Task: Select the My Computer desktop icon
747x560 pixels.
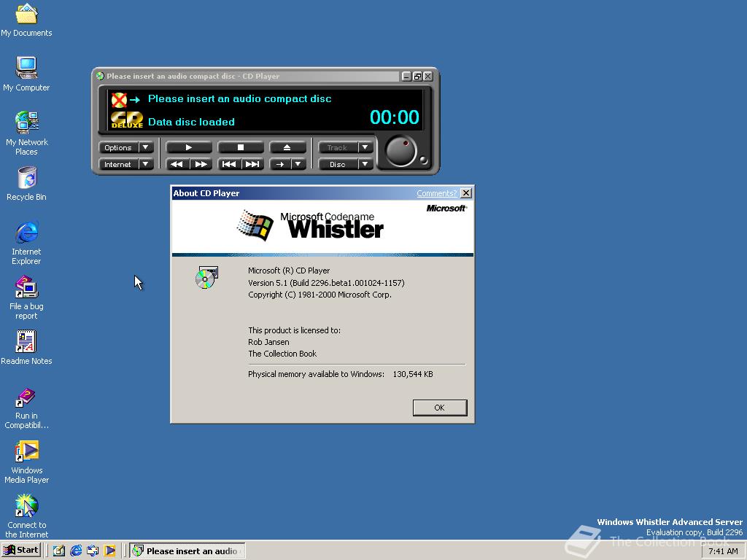Action: [26, 74]
